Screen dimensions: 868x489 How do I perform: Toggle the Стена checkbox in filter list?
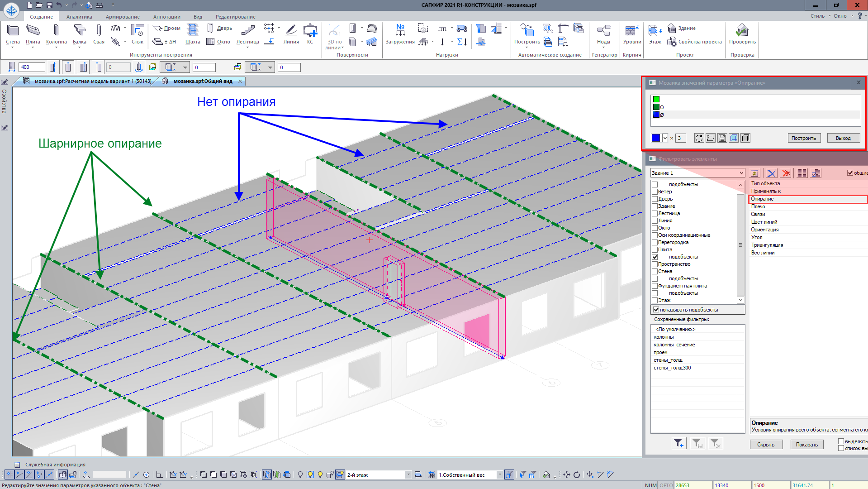point(655,272)
